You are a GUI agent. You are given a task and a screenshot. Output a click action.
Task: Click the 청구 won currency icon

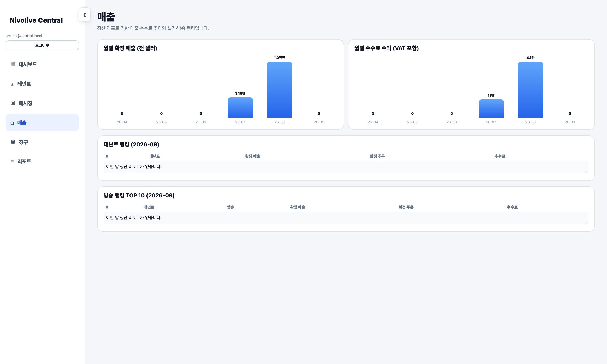[13, 142]
